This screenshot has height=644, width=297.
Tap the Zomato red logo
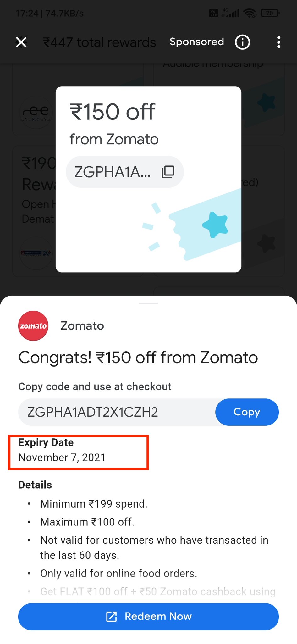click(33, 326)
